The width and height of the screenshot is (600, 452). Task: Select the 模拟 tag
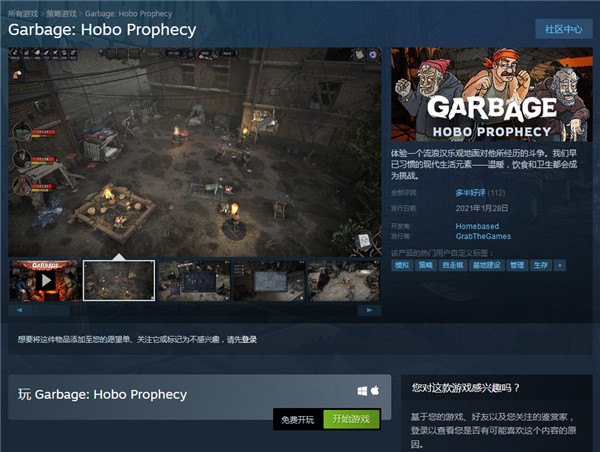402,265
